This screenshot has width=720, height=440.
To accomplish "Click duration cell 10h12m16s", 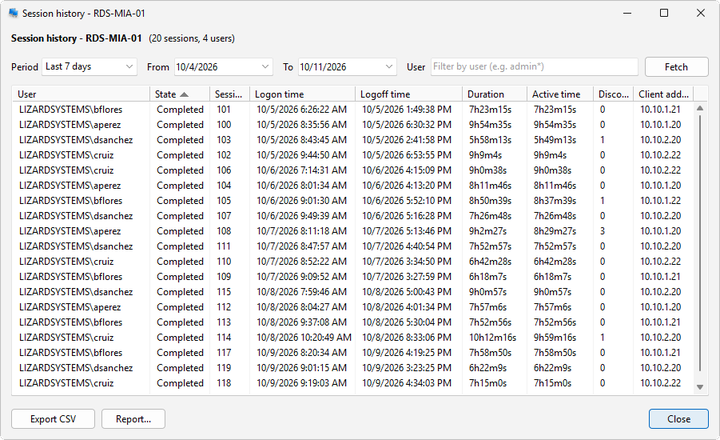I will pos(493,338).
